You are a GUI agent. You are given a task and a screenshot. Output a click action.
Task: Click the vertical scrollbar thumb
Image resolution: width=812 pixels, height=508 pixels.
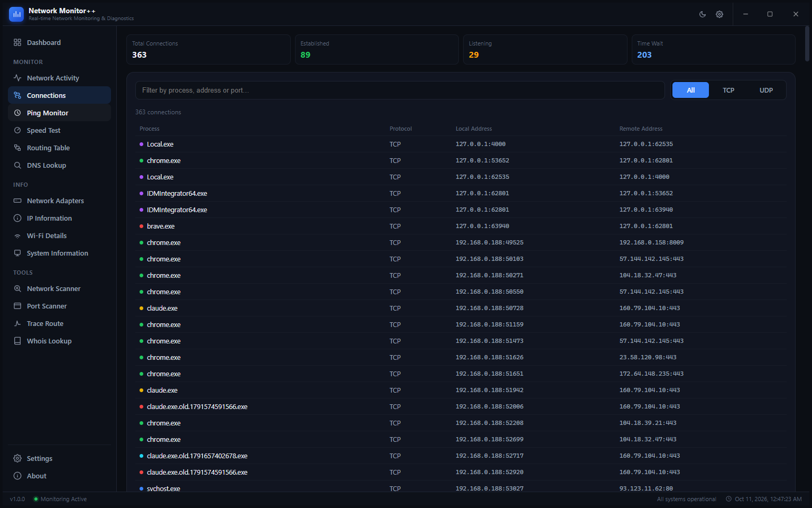tap(807, 44)
